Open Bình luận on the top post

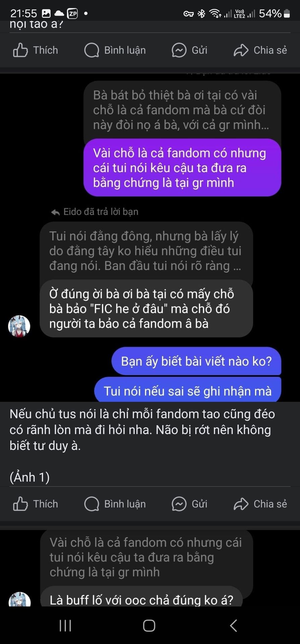pyautogui.click(x=115, y=50)
